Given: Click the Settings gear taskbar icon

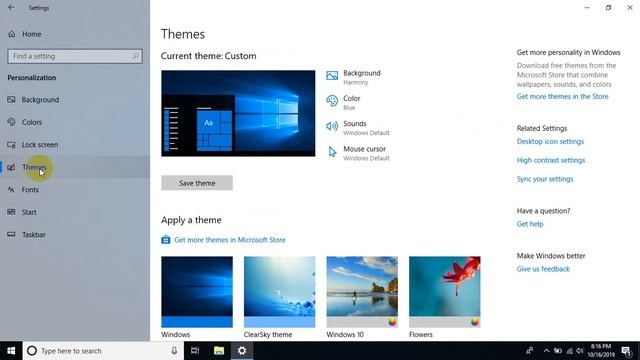Looking at the screenshot, I should 242,351.
